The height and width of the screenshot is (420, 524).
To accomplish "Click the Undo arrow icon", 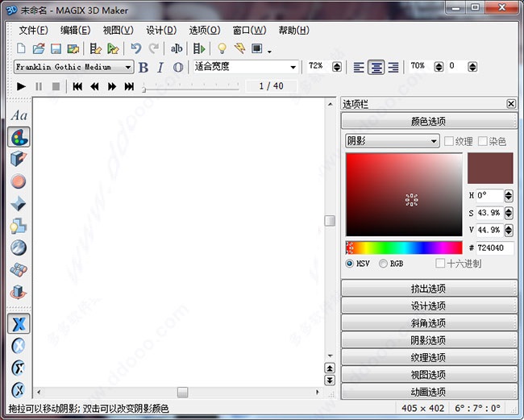I will click(135, 49).
